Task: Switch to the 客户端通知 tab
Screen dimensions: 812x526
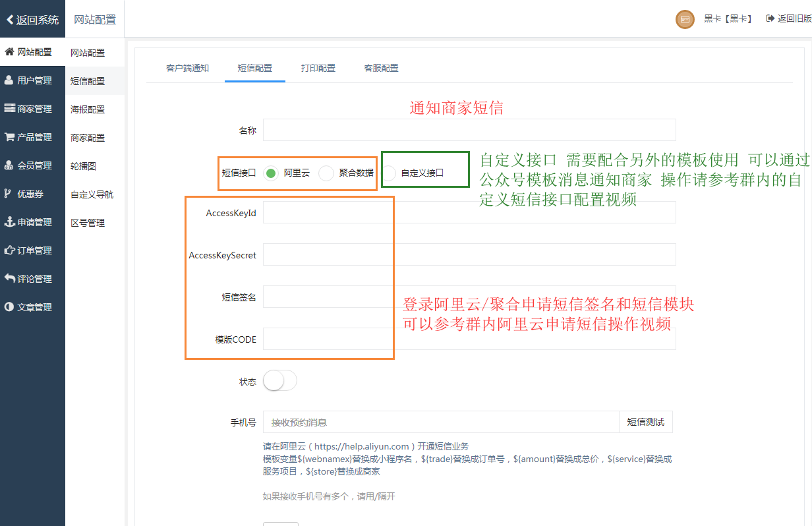Action: 187,68
